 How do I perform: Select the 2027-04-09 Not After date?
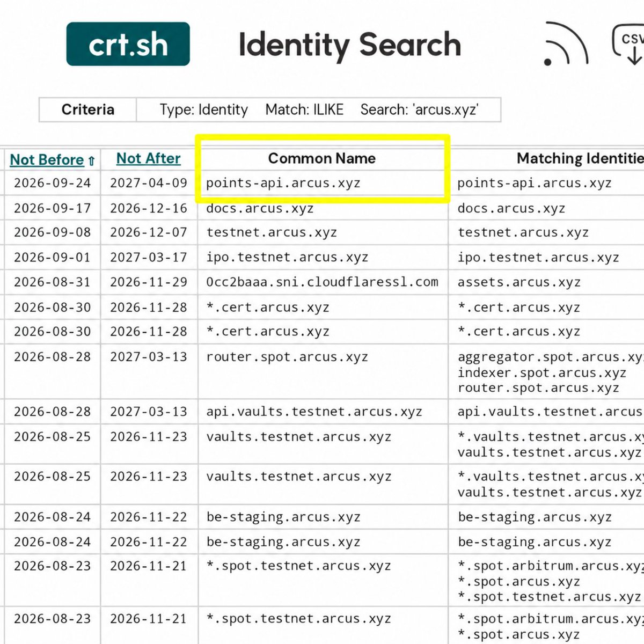point(149,183)
